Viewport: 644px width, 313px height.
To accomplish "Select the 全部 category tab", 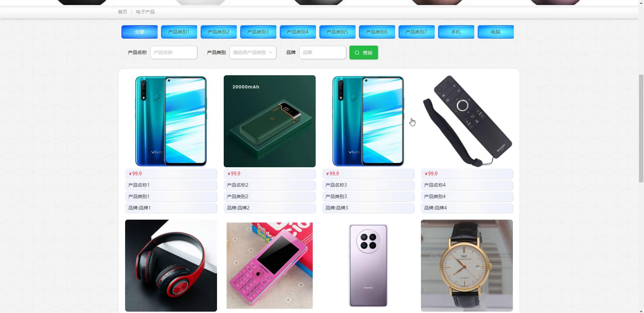I will [140, 32].
